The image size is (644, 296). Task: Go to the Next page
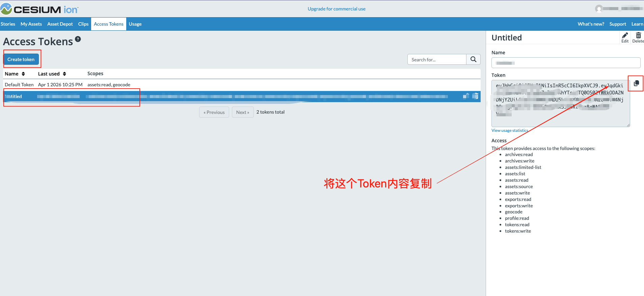point(242,112)
